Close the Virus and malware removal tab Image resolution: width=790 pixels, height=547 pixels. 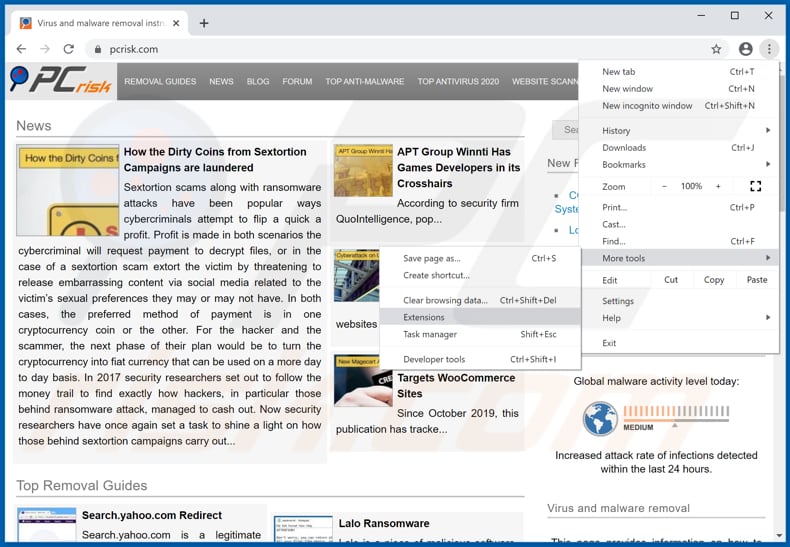[x=176, y=23]
